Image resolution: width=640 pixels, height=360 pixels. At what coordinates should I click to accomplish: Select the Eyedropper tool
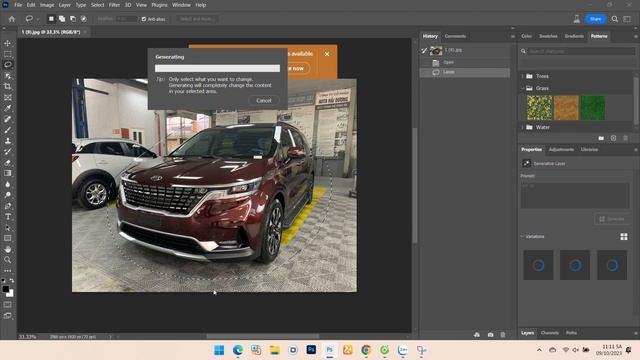click(8, 108)
